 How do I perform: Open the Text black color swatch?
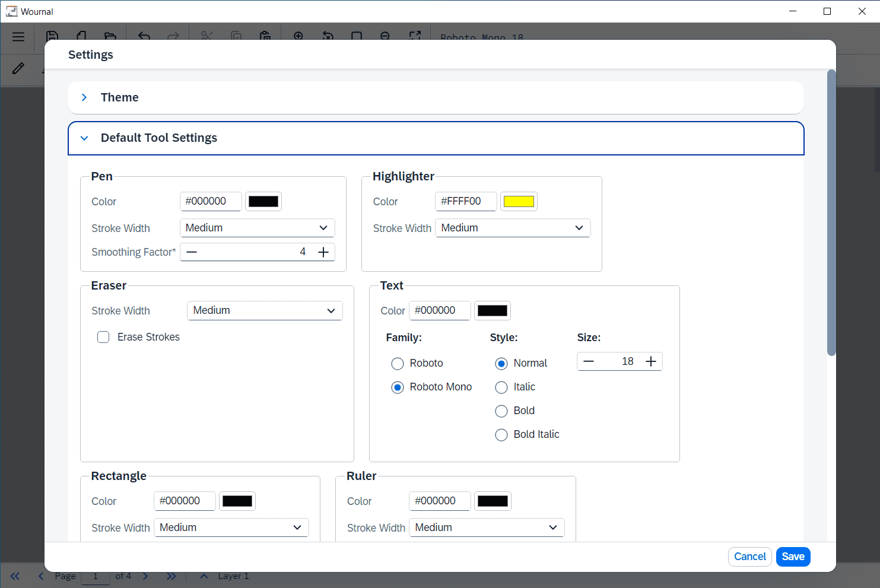click(x=493, y=310)
